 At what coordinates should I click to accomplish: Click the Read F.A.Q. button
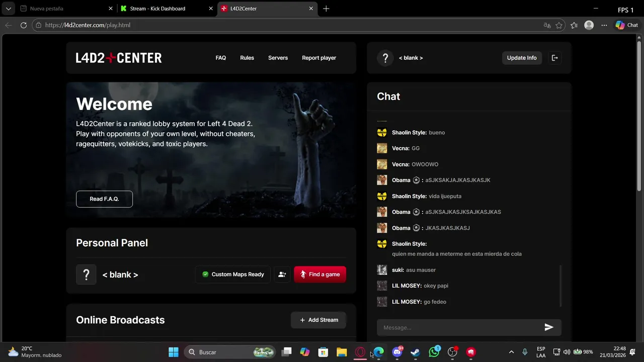(104, 199)
